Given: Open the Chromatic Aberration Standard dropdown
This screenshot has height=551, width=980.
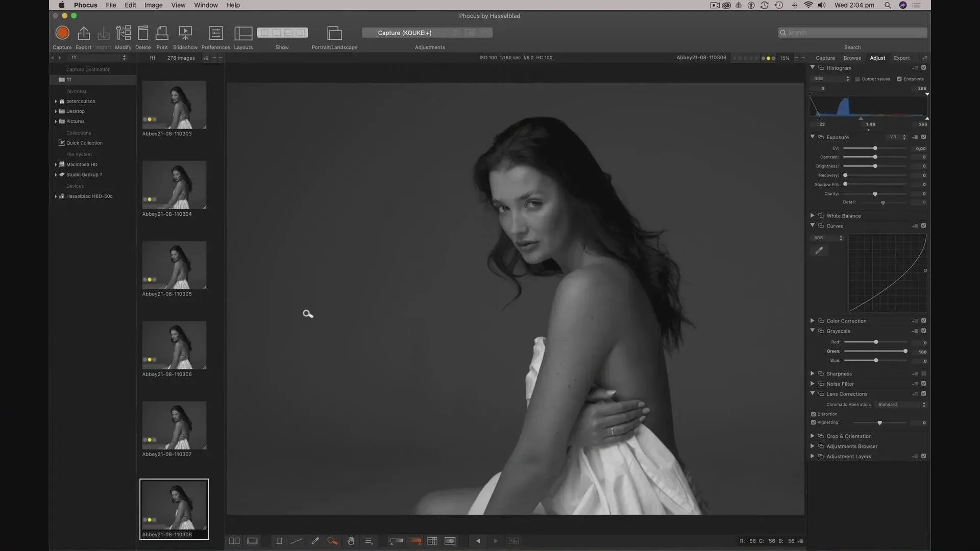Looking at the screenshot, I should (x=901, y=405).
